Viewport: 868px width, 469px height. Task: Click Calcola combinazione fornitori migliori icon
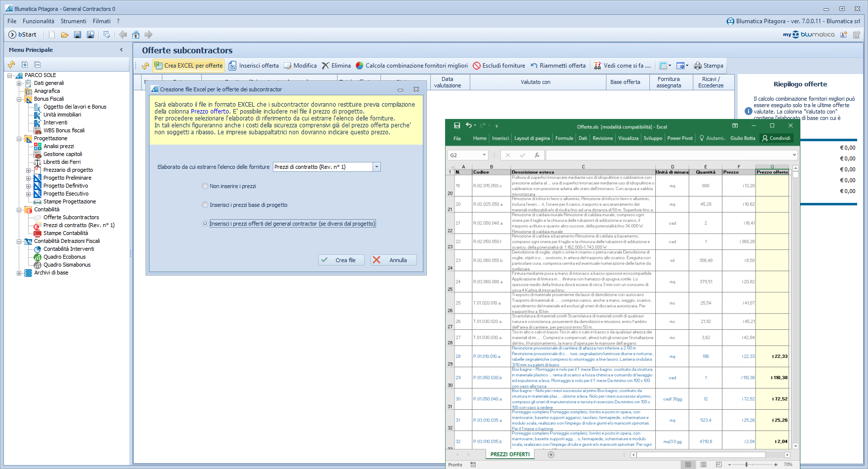tap(360, 66)
